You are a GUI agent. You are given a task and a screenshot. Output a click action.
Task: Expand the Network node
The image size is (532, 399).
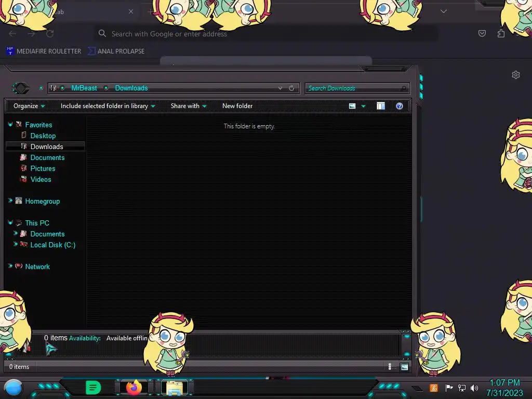[10, 266]
